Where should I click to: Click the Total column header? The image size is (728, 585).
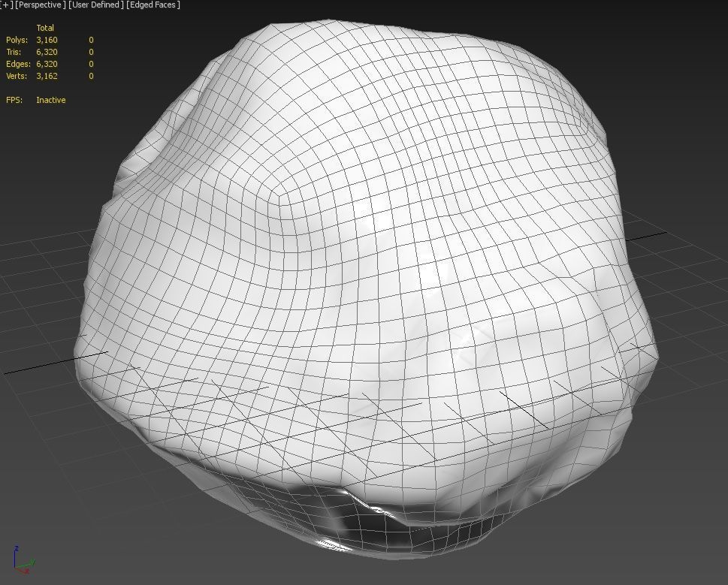tap(45, 28)
